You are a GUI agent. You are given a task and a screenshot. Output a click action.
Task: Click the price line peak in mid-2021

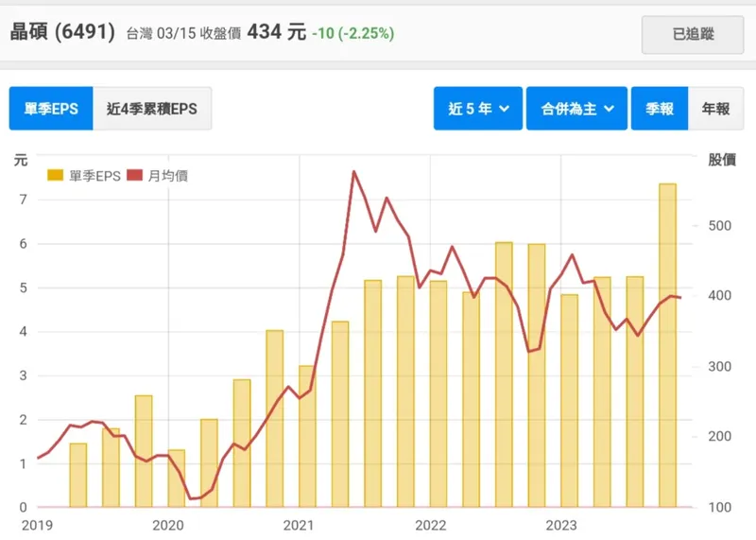353,171
